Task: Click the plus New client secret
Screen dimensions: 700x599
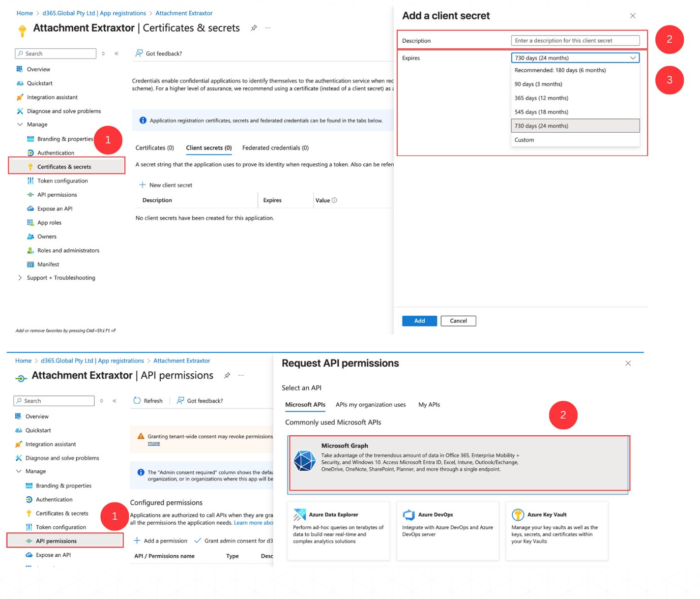Action: click(x=165, y=185)
